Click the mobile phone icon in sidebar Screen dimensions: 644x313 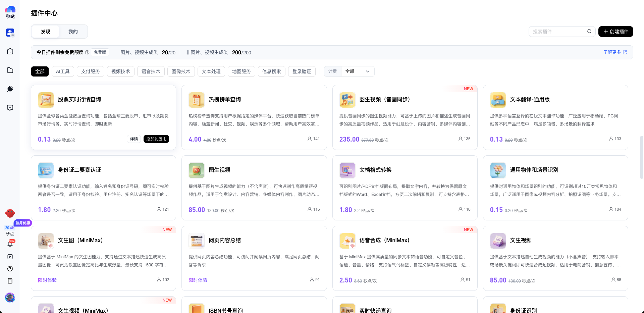[10, 281]
